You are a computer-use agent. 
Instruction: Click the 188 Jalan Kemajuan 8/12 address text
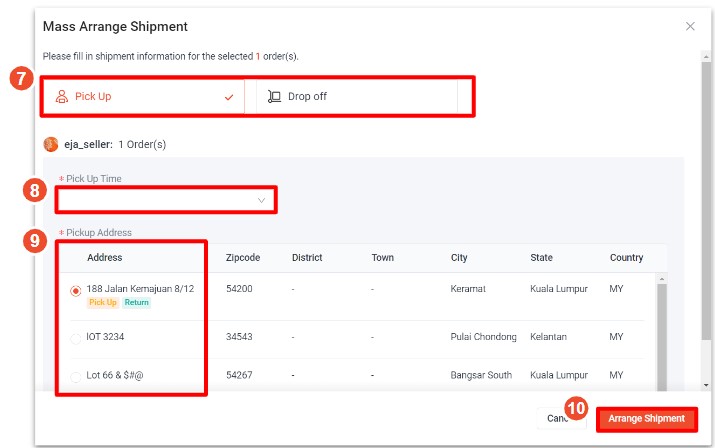pyautogui.click(x=140, y=289)
